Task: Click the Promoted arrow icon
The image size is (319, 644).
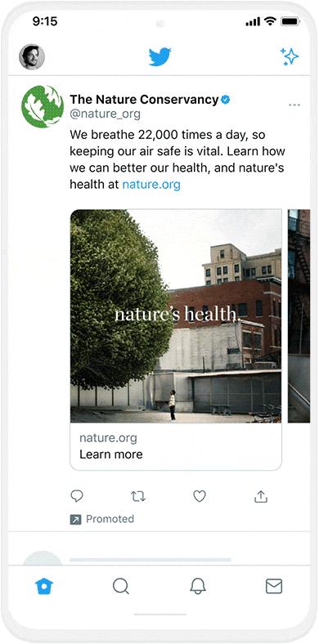Action: click(75, 520)
